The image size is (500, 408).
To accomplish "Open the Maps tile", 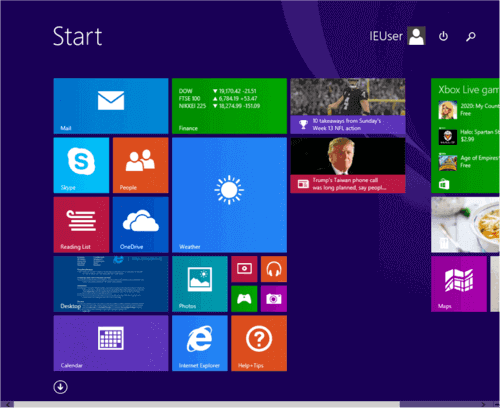I will click(459, 284).
